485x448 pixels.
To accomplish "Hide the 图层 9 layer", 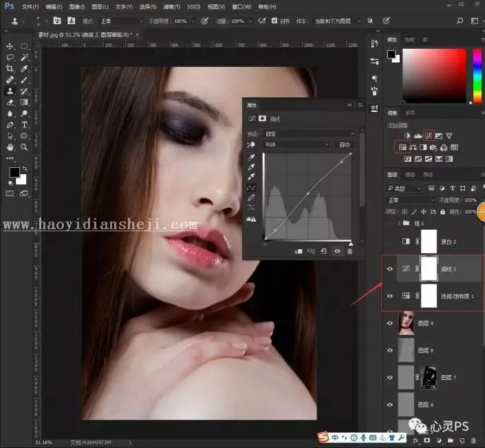I will coord(390,323).
